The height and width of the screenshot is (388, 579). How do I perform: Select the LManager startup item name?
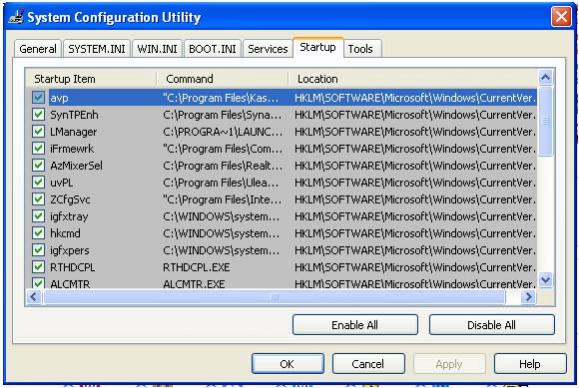click(x=73, y=132)
